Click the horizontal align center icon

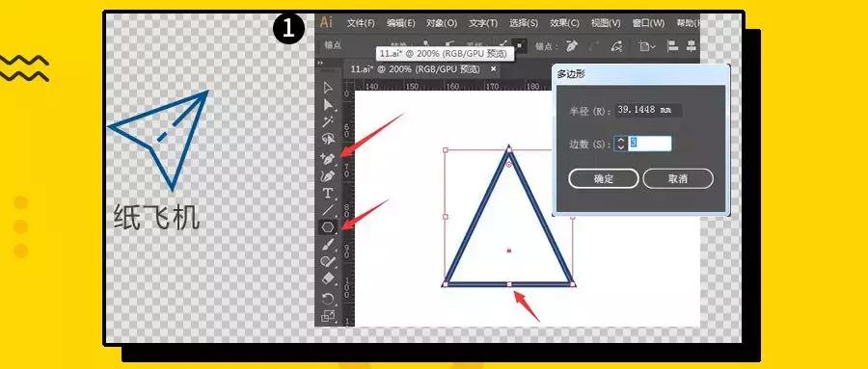(x=692, y=46)
